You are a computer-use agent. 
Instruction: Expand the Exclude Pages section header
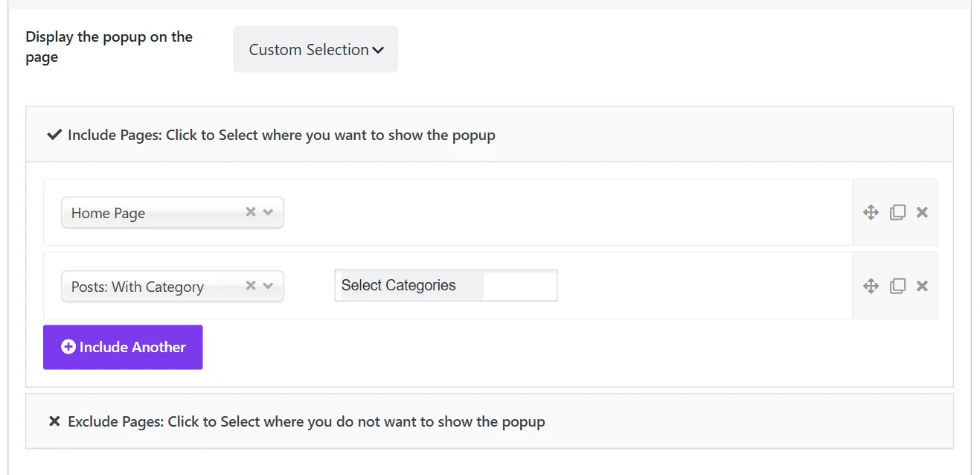490,421
